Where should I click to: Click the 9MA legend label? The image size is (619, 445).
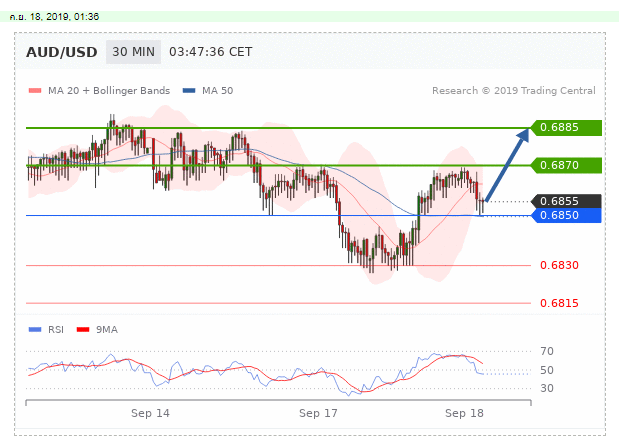pyautogui.click(x=107, y=330)
